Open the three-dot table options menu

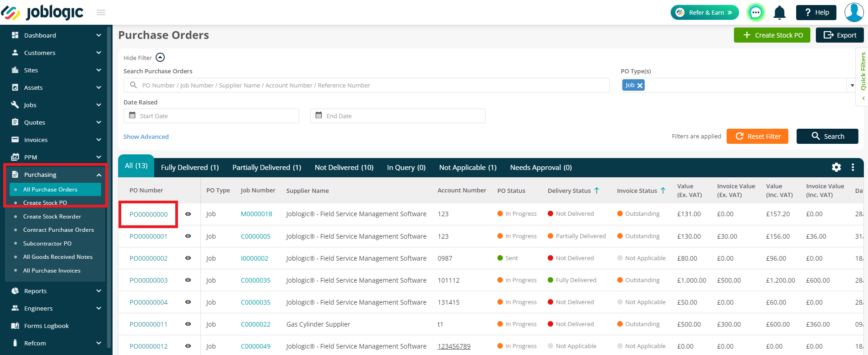coord(853,167)
